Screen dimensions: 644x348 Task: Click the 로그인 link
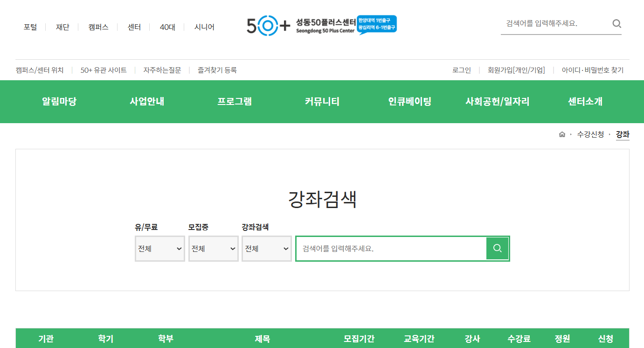(462, 70)
